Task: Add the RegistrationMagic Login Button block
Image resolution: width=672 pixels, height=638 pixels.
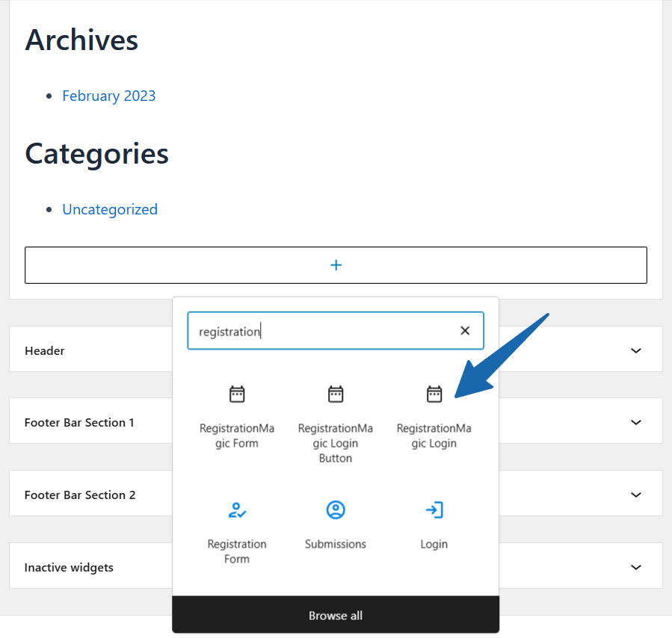Action: point(336,423)
